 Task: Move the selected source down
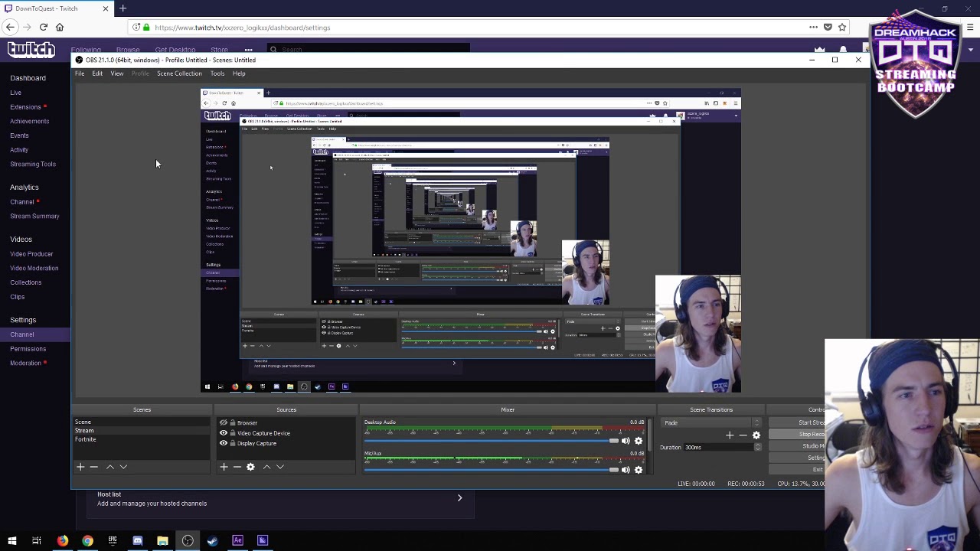280,467
